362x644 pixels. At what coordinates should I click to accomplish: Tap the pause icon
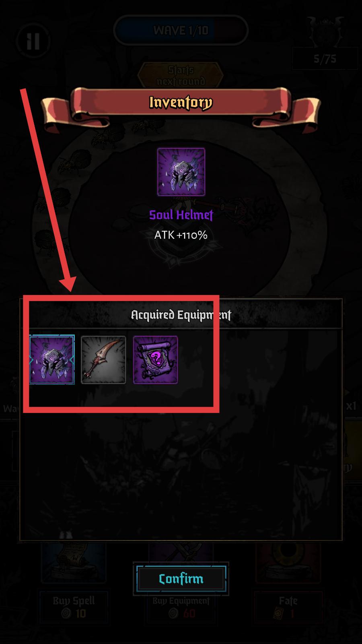33,40
